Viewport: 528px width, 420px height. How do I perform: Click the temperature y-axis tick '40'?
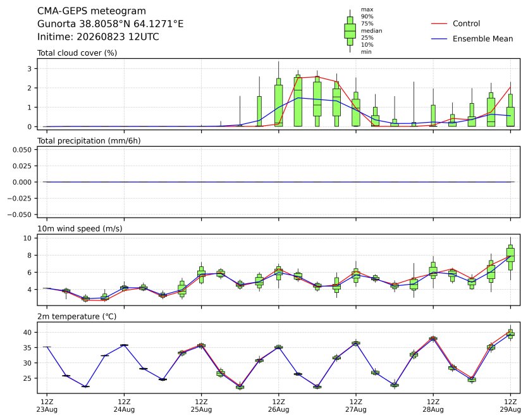tap(27, 333)
